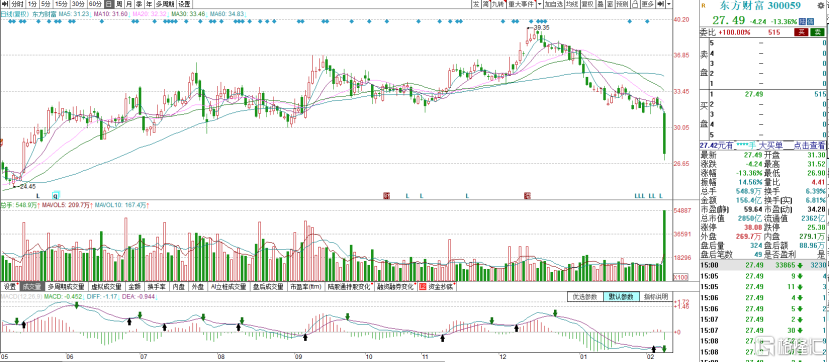Toggle the 优选参数 MACD parameter option
Screen dimensions: 830x363
(x=585, y=296)
